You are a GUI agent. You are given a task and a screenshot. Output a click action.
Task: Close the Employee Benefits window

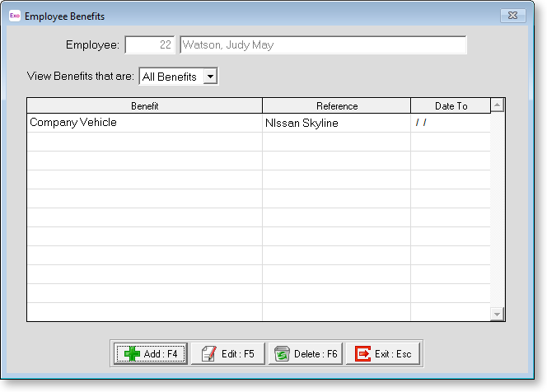(x=512, y=16)
